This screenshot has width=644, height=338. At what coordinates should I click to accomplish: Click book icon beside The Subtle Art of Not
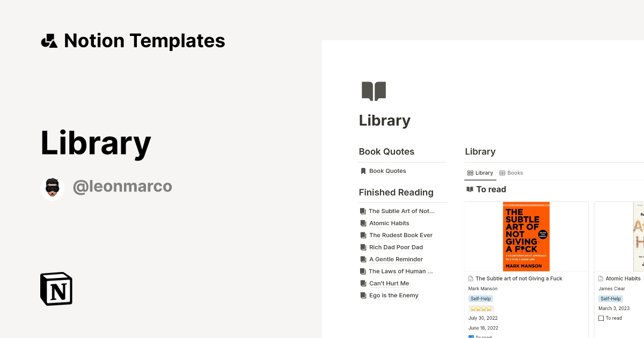coord(363,211)
